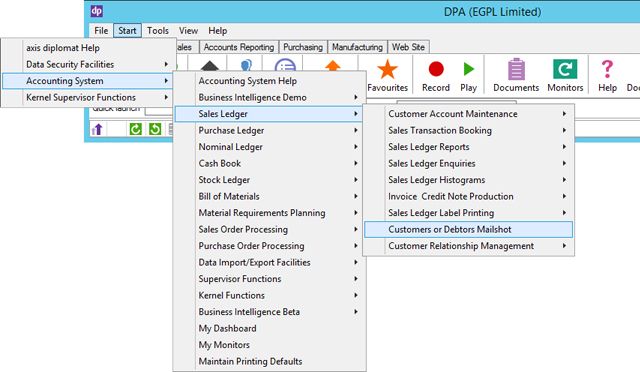Switch to the Manufacturing tab
640x372 pixels.
click(x=357, y=47)
